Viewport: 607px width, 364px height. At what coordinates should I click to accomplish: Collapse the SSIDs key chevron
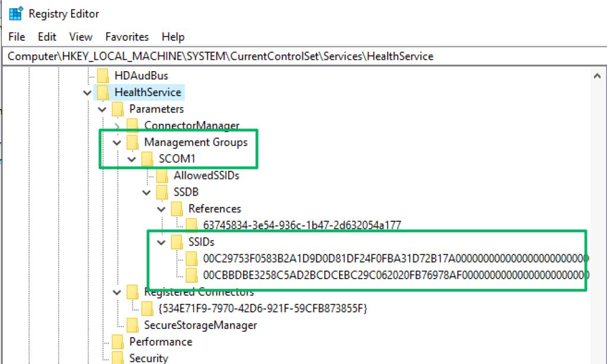[x=161, y=242]
